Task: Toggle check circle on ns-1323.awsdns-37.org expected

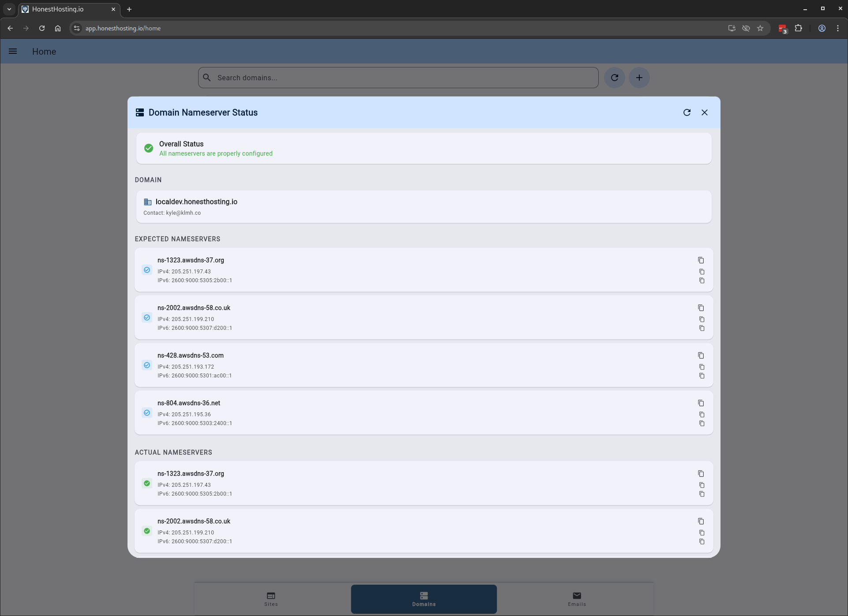Action: (147, 270)
